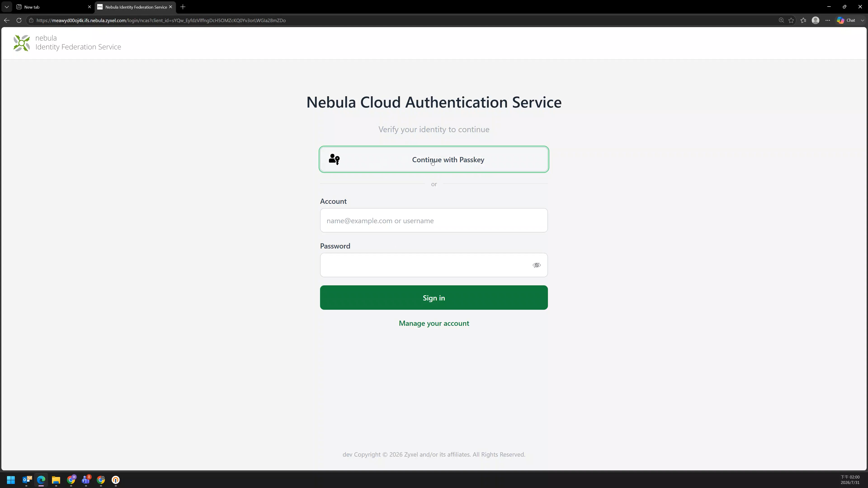Image resolution: width=868 pixels, height=488 pixels.
Task: Open Settings and more menu
Action: (x=828, y=21)
